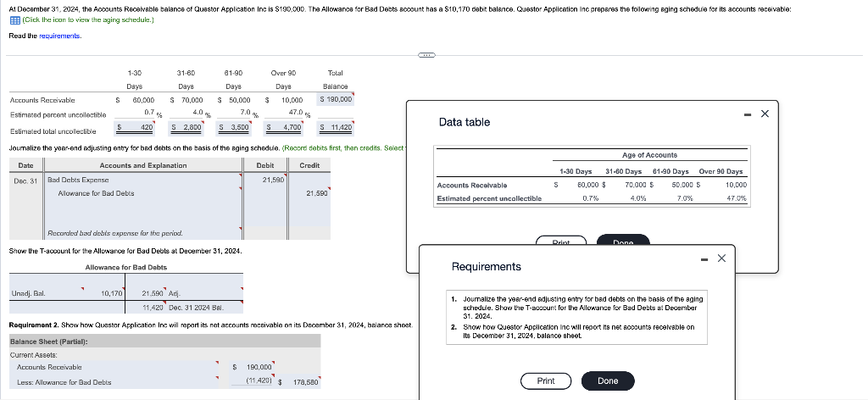This screenshot has height=400, width=868.
Task: Minimize the Data table dialog
Action: pos(748,114)
